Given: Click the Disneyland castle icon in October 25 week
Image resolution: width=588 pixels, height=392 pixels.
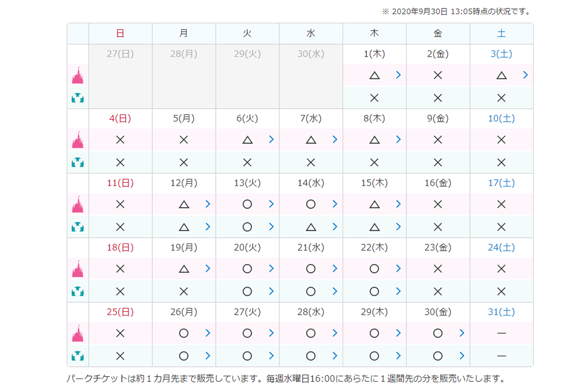Looking at the screenshot, I should [x=78, y=333].
